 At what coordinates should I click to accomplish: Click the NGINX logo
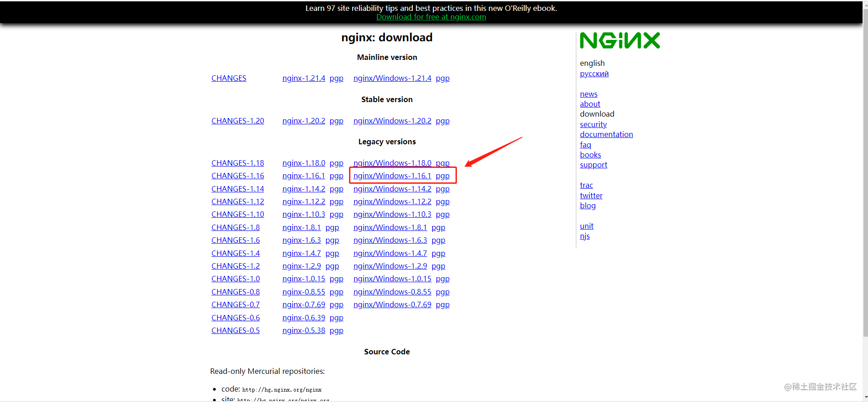click(x=620, y=40)
